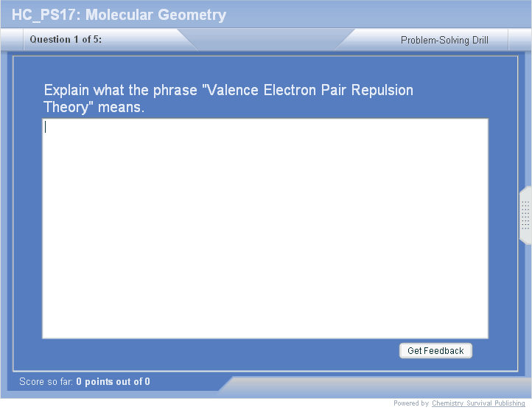This screenshot has width=532, height=410.
Task: Expand the dotted side panel handle
Action: pos(525,215)
